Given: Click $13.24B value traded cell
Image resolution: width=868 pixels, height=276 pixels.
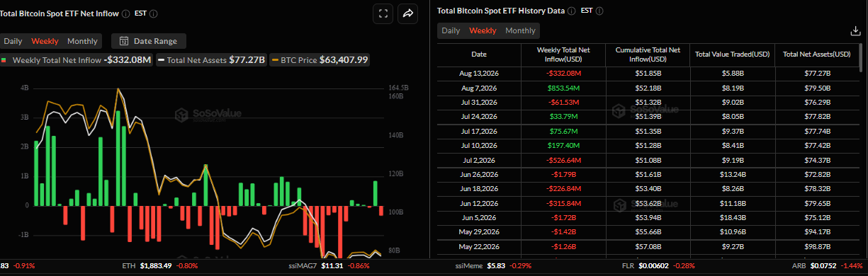Looking at the screenshot, I should 733,174.
